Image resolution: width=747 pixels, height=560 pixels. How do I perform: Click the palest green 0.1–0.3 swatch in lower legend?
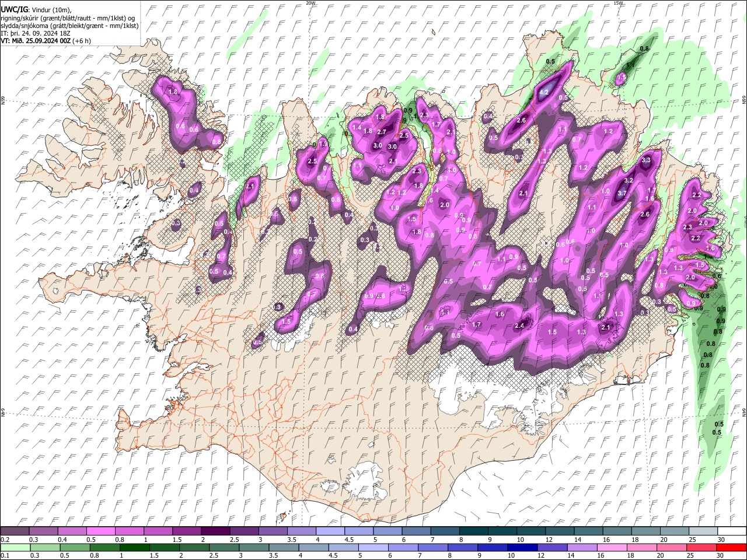tap(15, 547)
